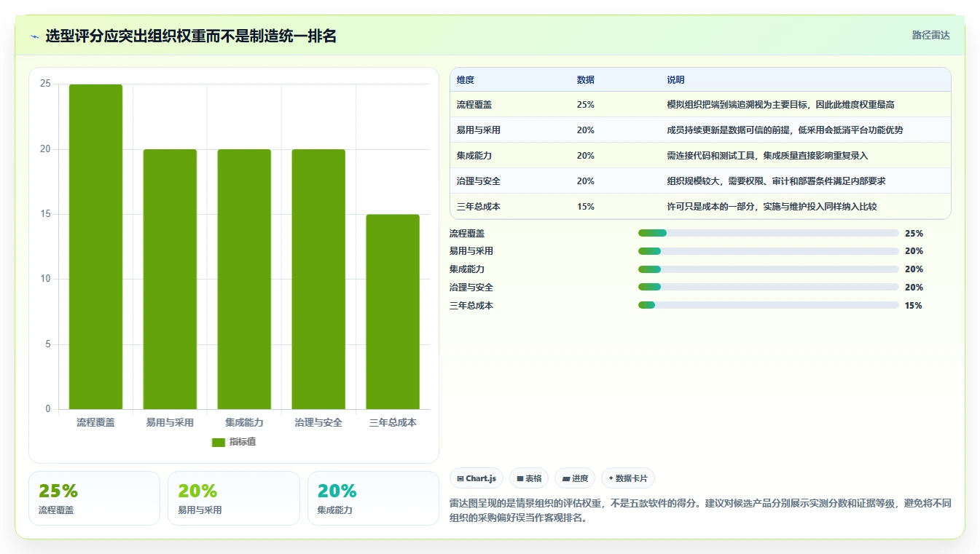Image resolution: width=980 pixels, height=554 pixels.
Task: Click the 易用与采用 x-axis label
Action: click(x=170, y=422)
